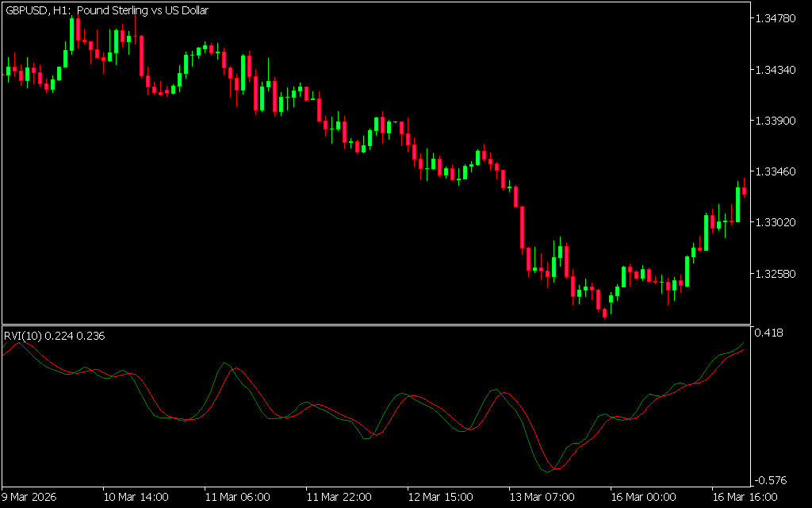This screenshot has height=508, width=812.
Task: Select the 10 Mar 14:00 time marker
Action: point(136,497)
